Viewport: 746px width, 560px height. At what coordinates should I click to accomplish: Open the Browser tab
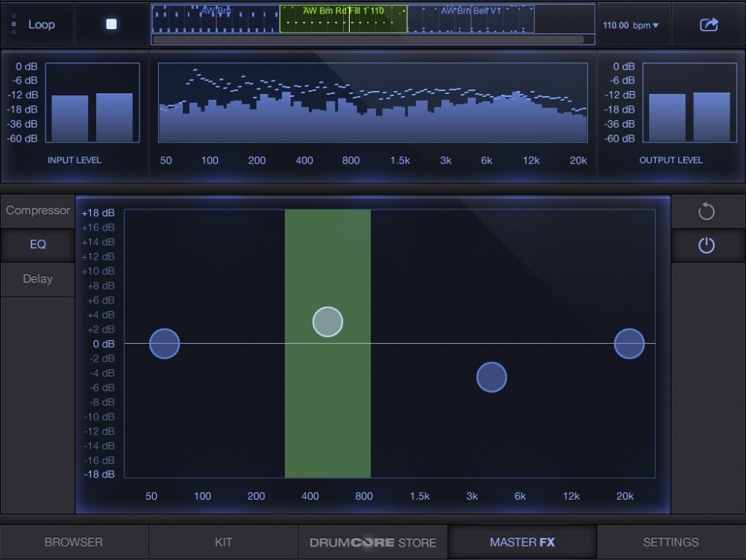(74, 542)
